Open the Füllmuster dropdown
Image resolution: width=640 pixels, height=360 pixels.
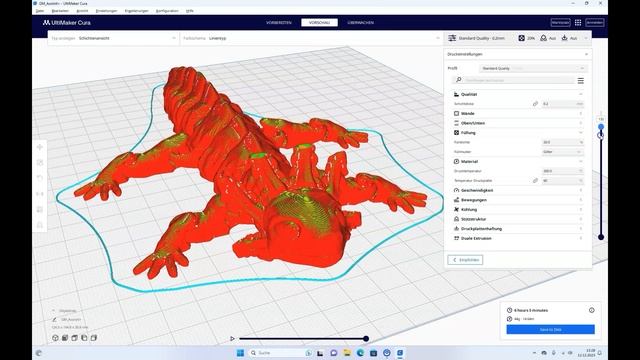(562, 152)
